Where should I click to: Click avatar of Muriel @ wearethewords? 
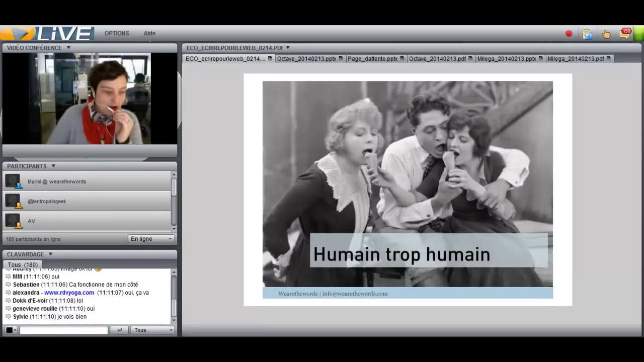pyautogui.click(x=13, y=181)
